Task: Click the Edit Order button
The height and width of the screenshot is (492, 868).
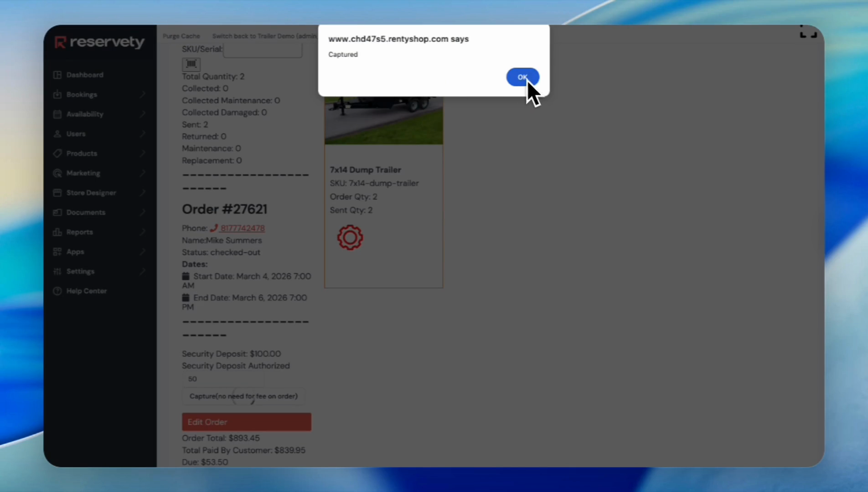Action: pyautogui.click(x=246, y=422)
